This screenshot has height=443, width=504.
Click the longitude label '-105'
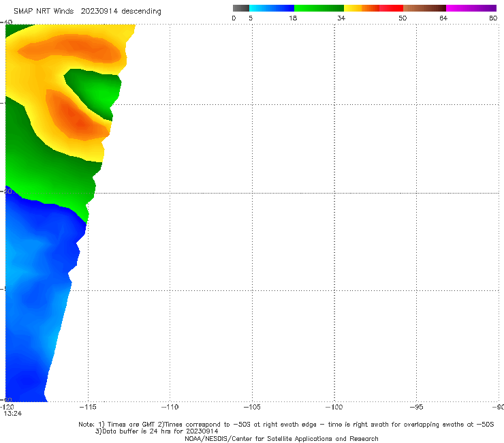[x=252, y=407]
